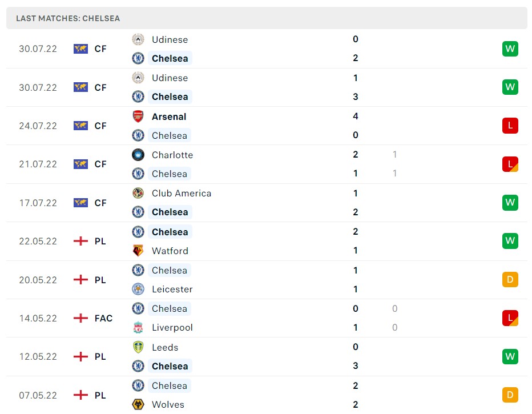The height and width of the screenshot is (414, 532).
Task: Select the Wolves club crest icon
Action: point(138,404)
